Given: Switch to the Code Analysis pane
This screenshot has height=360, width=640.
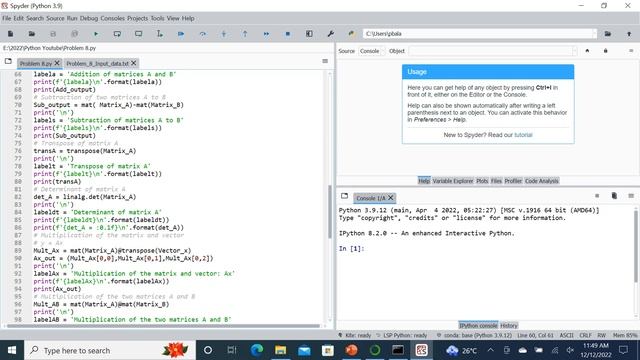Looking at the screenshot, I should (542, 181).
